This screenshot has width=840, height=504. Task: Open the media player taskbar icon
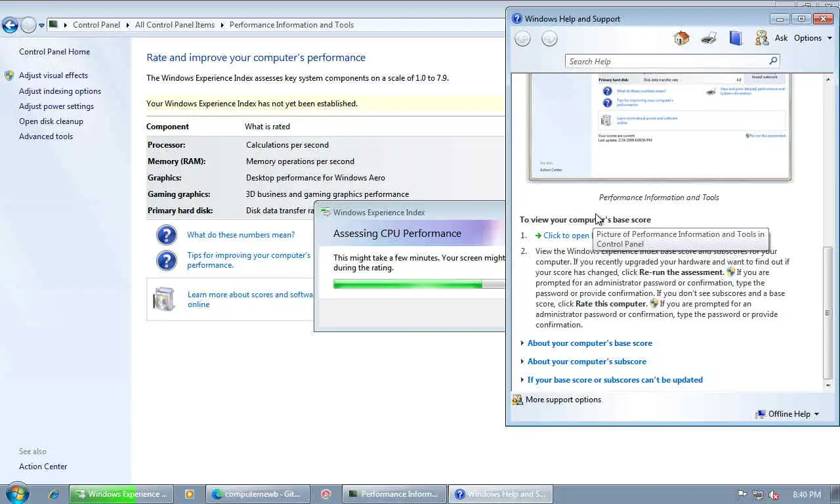pos(190,494)
